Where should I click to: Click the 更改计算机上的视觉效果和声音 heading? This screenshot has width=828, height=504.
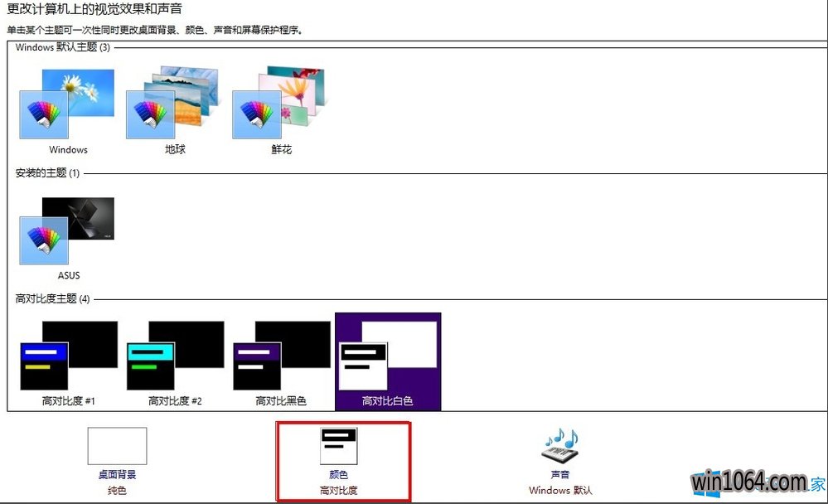click(x=94, y=9)
